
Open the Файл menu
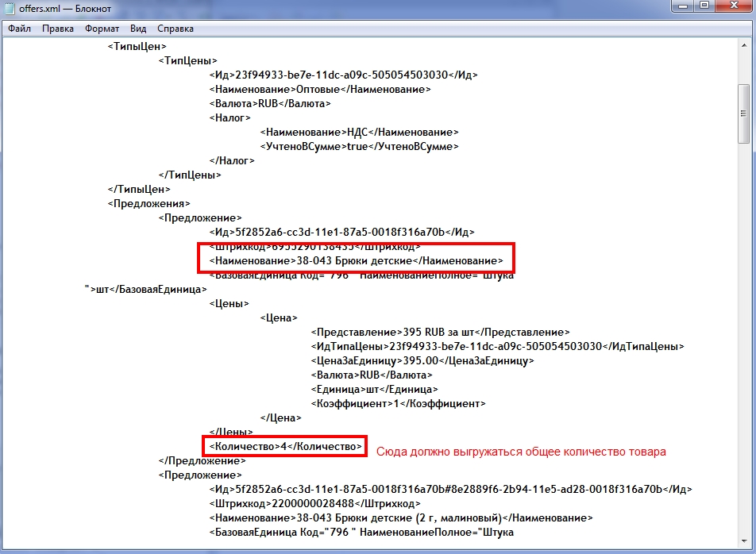(19, 29)
